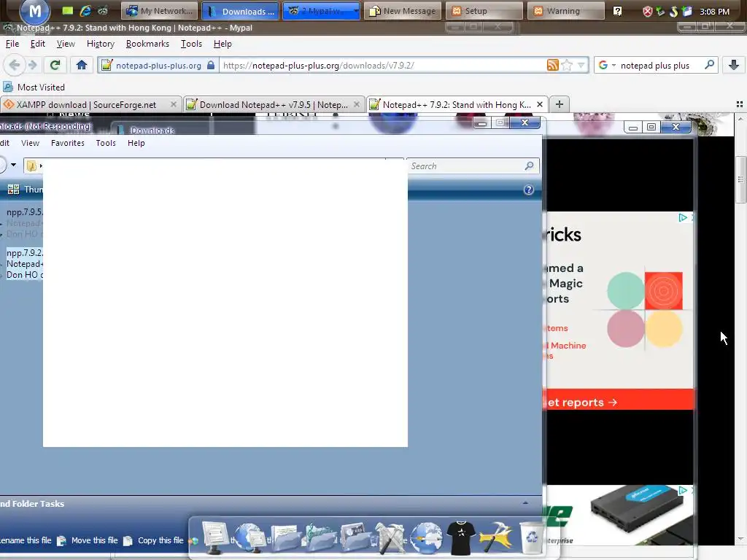
Task: Switch to XAMPP Setup taskbar button
Action: click(x=484, y=11)
